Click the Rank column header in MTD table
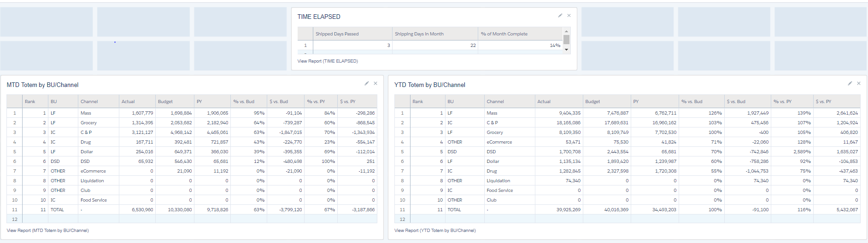868x243 pixels. (x=30, y=102)
